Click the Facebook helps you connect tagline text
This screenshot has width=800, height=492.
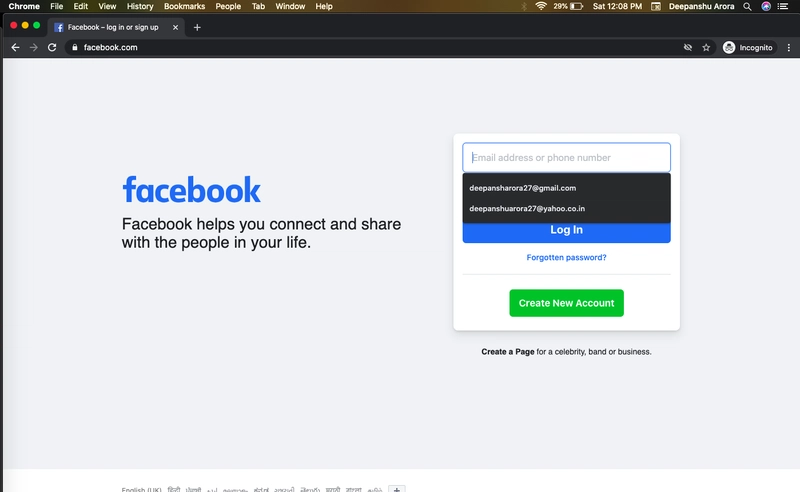point(261,233)
